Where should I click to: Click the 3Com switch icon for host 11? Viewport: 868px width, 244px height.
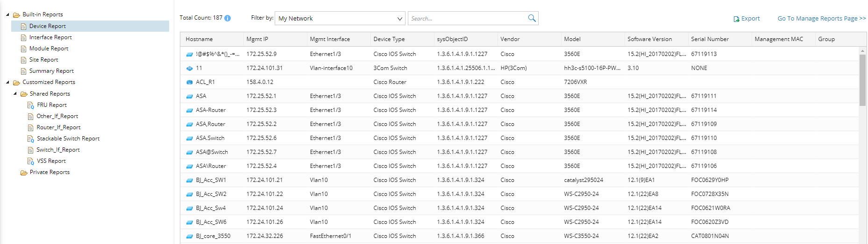coord(190,68)
